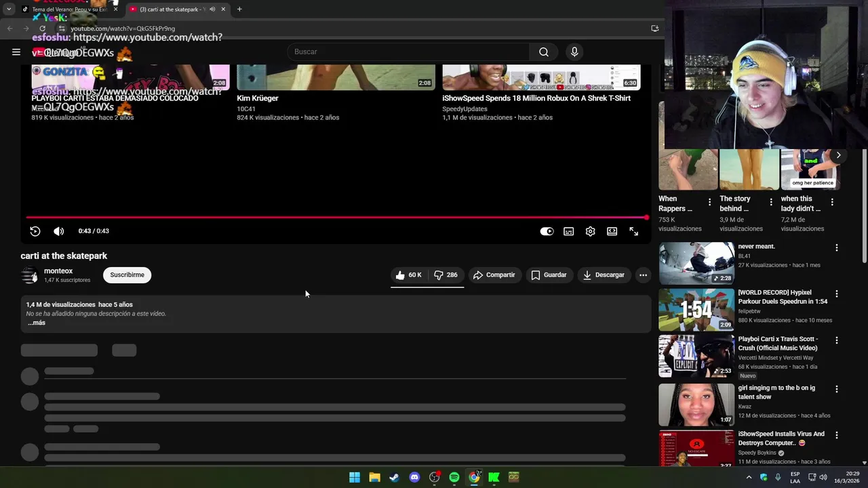The width and height of the screenshot is (868, 488).
Task: Close the TikTok Tema del Verano tab
Action: point(115,9)
